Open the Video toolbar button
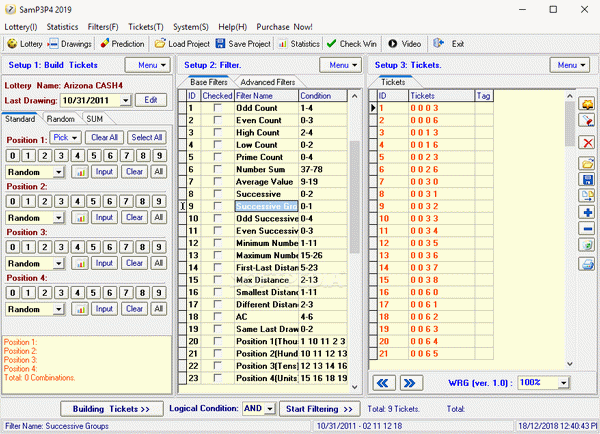 click(404, 44)
